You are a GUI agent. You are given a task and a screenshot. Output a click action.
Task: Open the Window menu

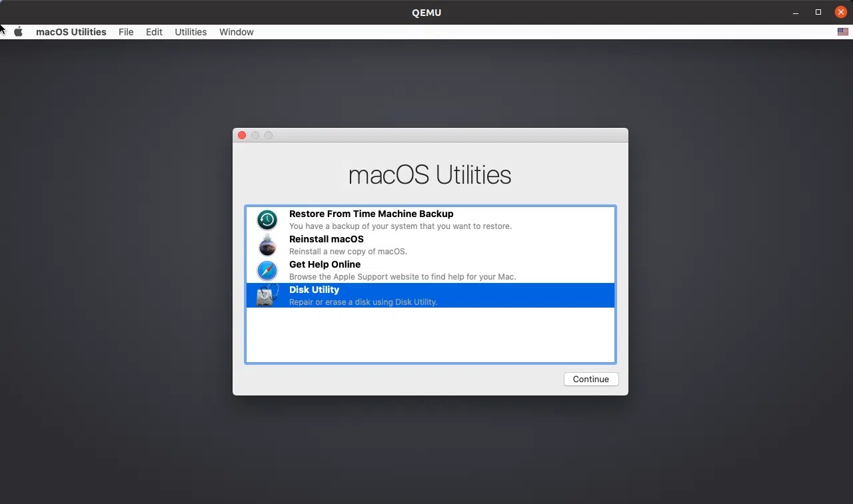click(x=236, y=31)
